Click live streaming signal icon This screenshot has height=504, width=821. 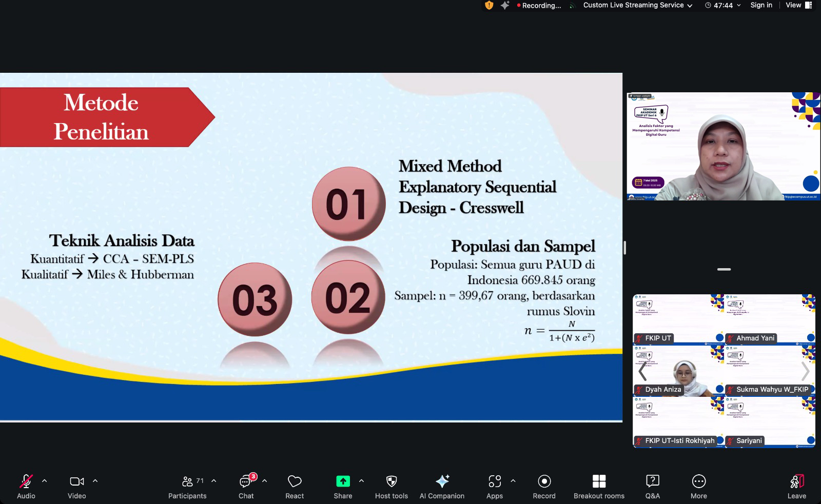click(572, 6)
